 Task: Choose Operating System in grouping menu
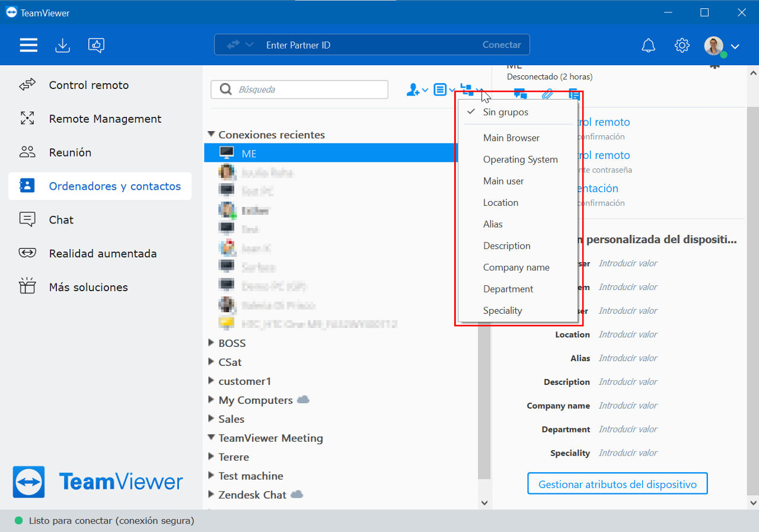pos(518,160)
